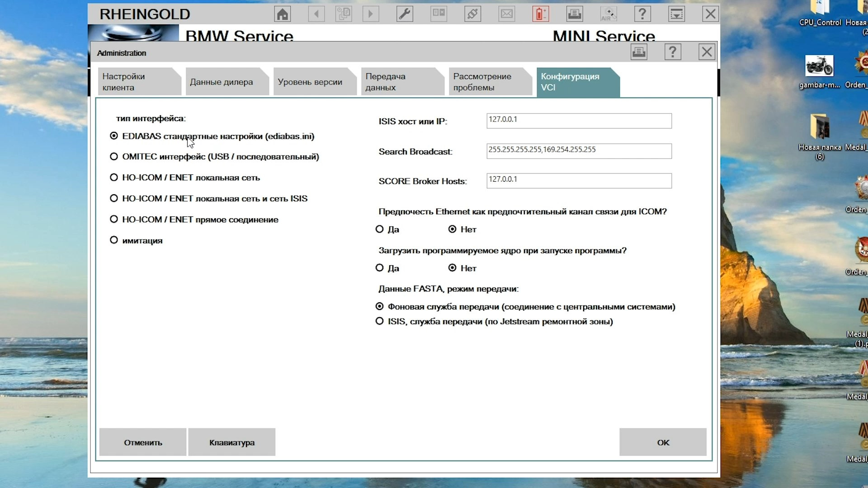Open the Клавиатура on-screen keyboard

tap(231, 442)
